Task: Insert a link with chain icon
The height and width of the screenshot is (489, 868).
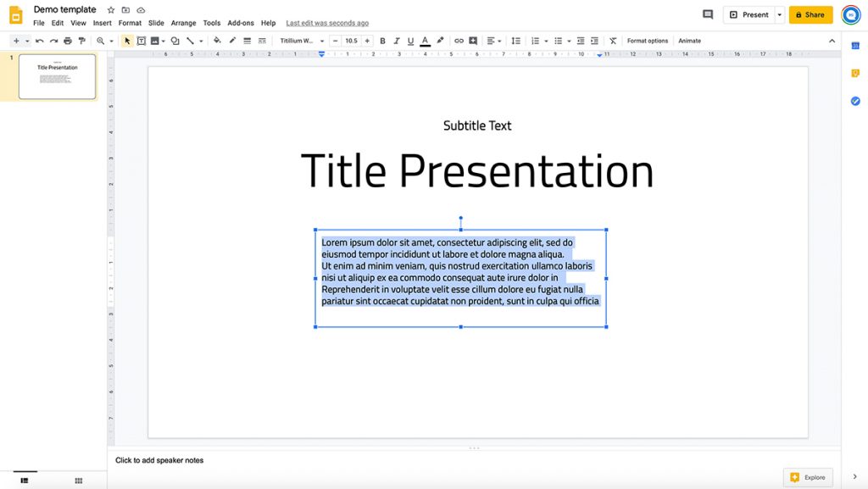Action: [x=459, y=41]
